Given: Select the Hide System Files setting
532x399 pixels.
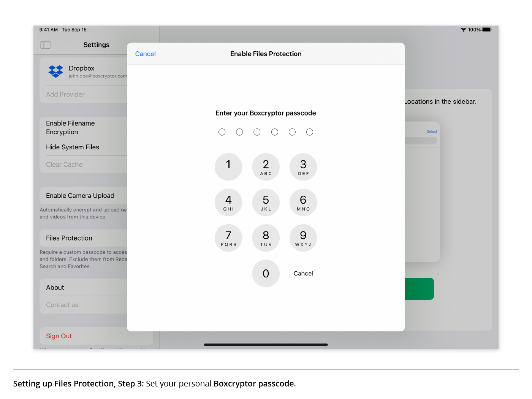Looking at the screenshot, I should point(84,147).
